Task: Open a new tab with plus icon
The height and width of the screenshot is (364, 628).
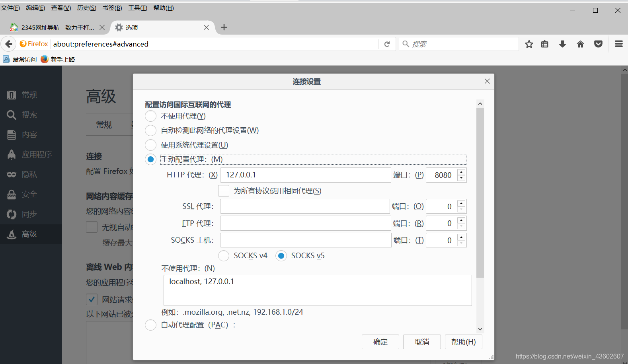Action: (x=224, y=27)
